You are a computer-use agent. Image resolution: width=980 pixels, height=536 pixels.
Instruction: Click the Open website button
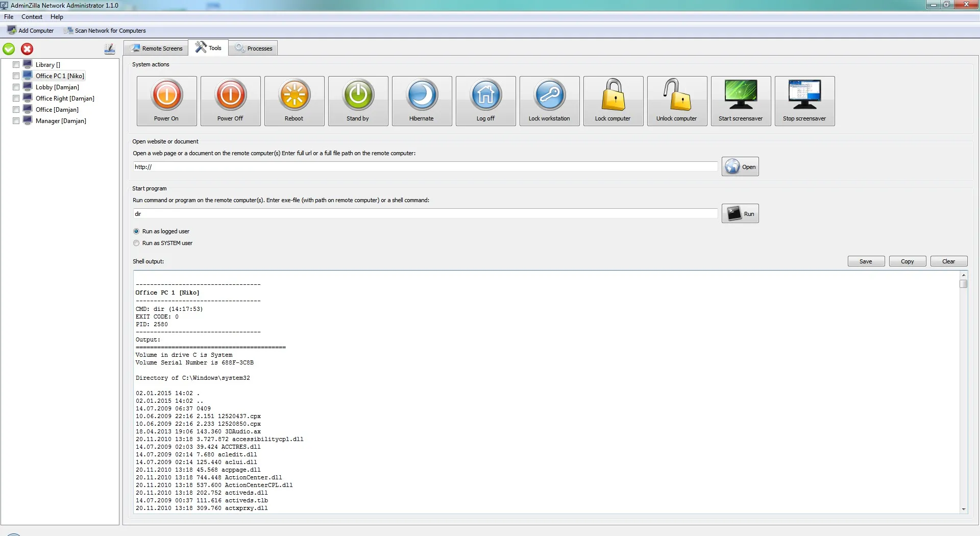point(740,166)
